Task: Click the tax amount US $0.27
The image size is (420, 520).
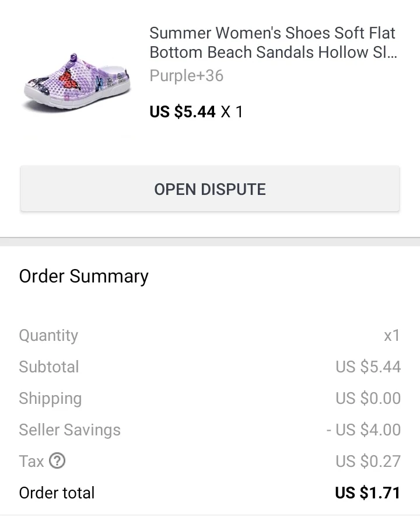Action: [368, 462]
